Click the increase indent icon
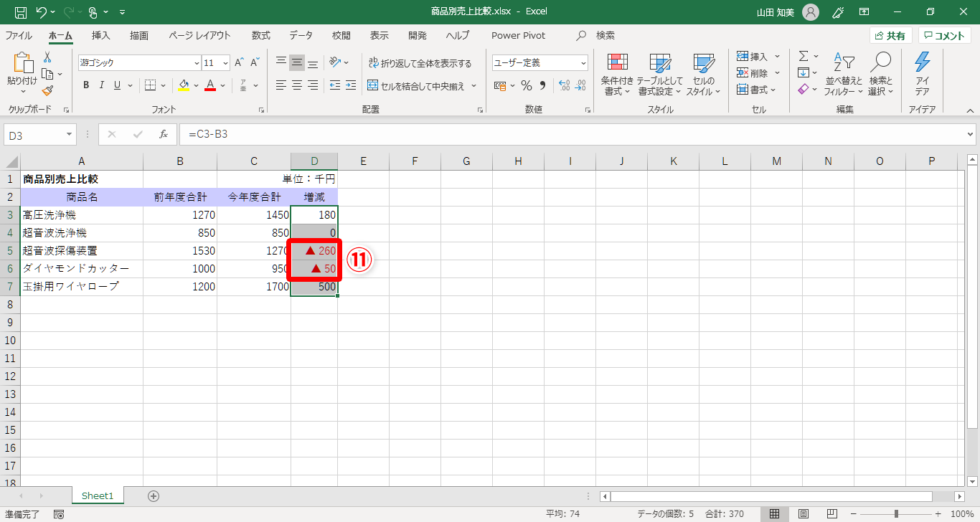 click(350, 85)
